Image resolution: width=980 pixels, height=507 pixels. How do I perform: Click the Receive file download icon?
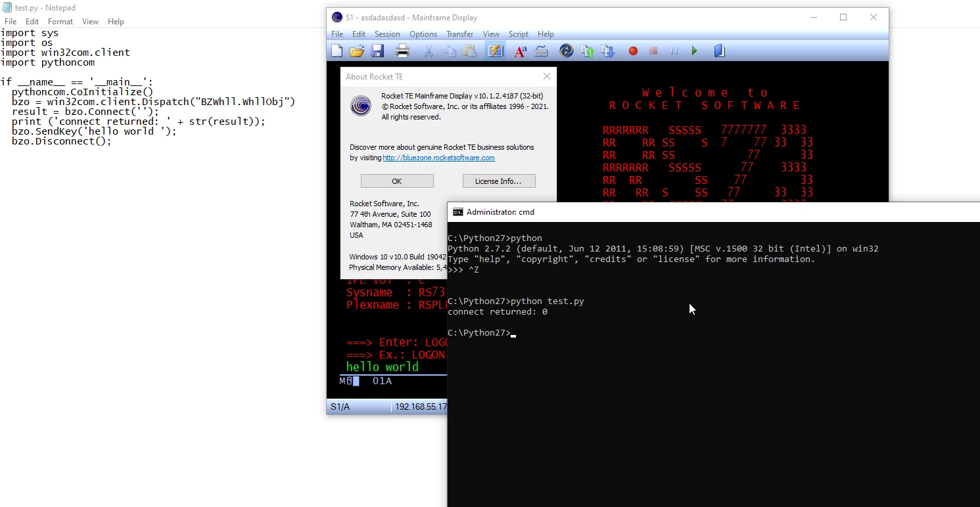point(607,51)
